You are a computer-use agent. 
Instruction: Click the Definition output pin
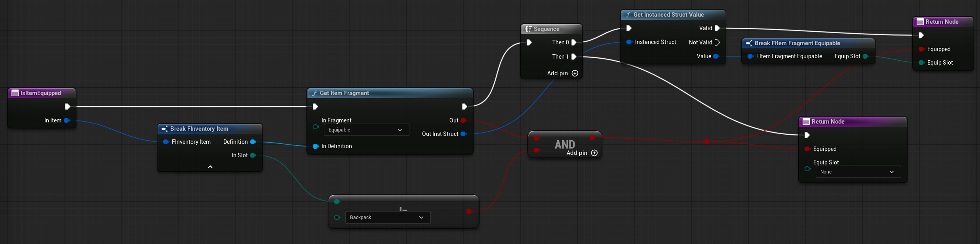point(253,142)
